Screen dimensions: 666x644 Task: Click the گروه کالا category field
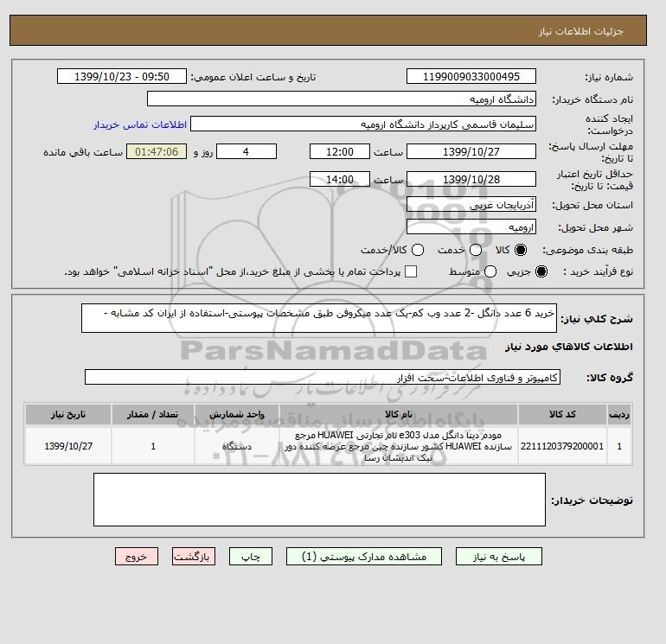click(x=323, y=377)
